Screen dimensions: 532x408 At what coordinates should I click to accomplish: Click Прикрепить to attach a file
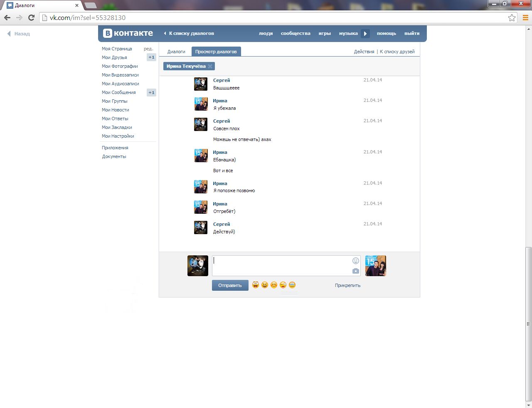coord(347,285)
